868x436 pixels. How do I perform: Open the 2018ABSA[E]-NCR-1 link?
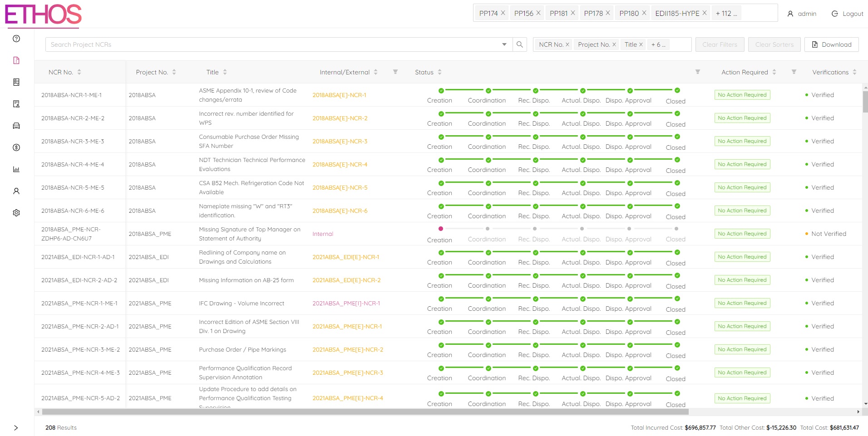pos(339,95)
